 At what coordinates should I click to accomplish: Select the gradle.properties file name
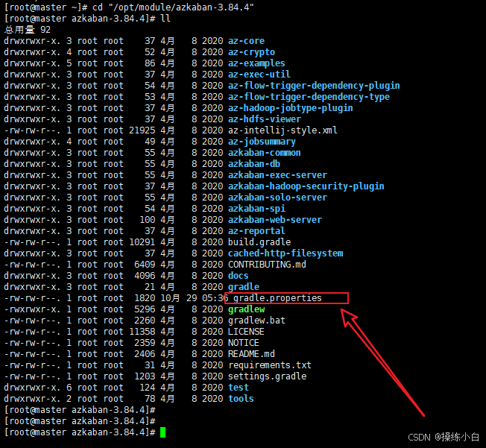(x=277, y=298)
